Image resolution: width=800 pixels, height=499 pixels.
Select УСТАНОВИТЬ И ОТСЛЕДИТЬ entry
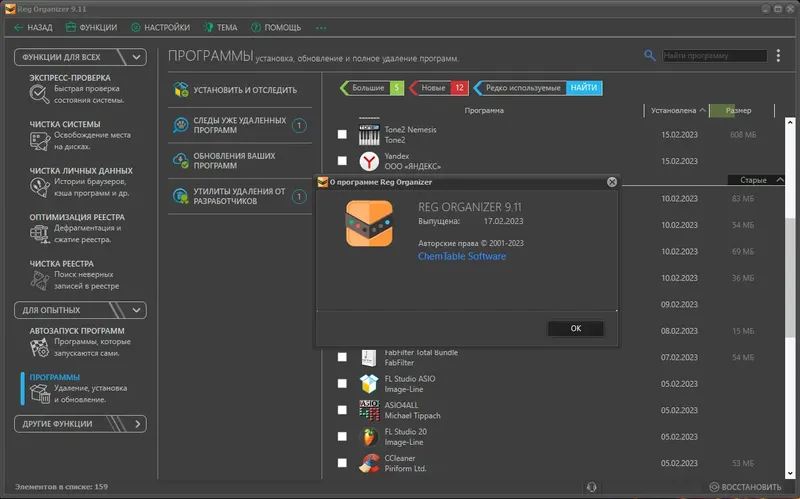tap(240, 90)
